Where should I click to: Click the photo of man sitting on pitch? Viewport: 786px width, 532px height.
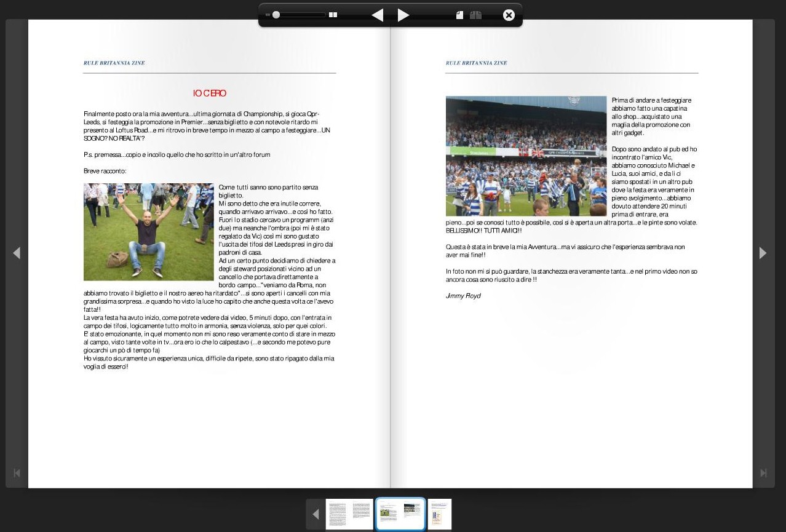coord(149,232)
